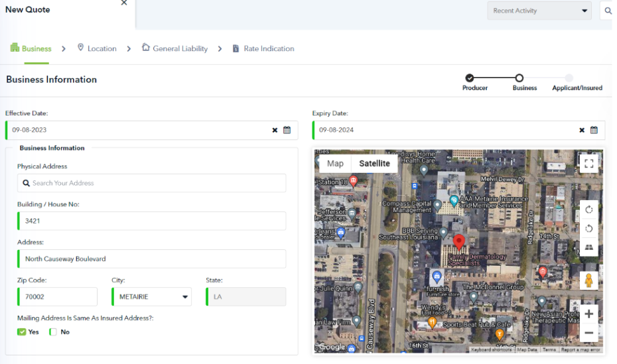Switch to the Location tab
The width and height of the screenshot is (617, 364).
coord(97,48)
